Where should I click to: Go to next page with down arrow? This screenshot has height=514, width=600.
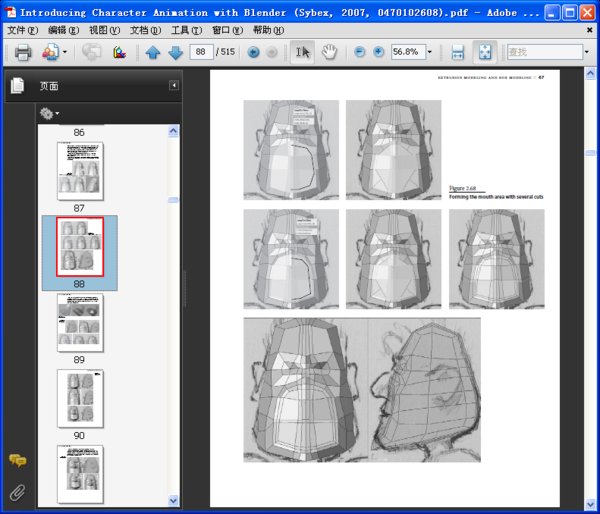coord(176,52)
